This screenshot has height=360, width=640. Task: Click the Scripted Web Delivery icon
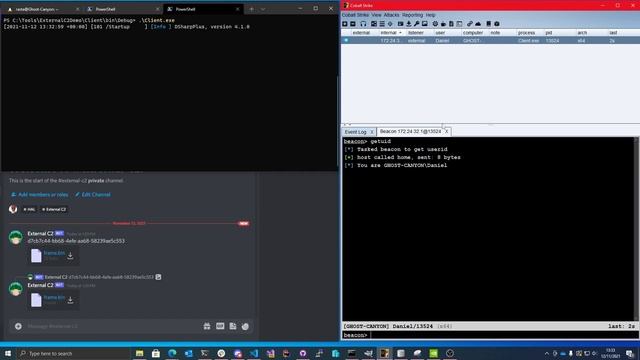(459, 24)
